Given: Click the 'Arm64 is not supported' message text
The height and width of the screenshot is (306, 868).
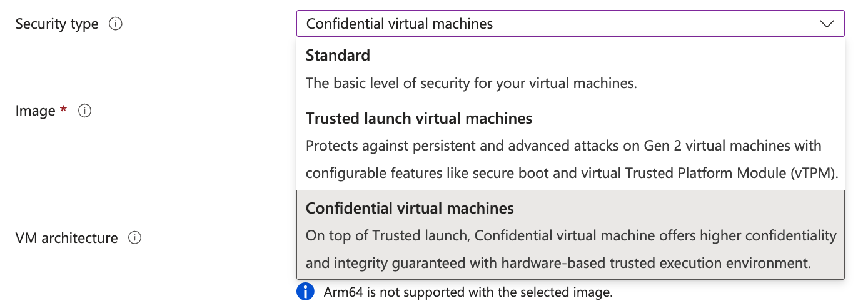Looking at the screenshot, I should (x=468, y=292).
